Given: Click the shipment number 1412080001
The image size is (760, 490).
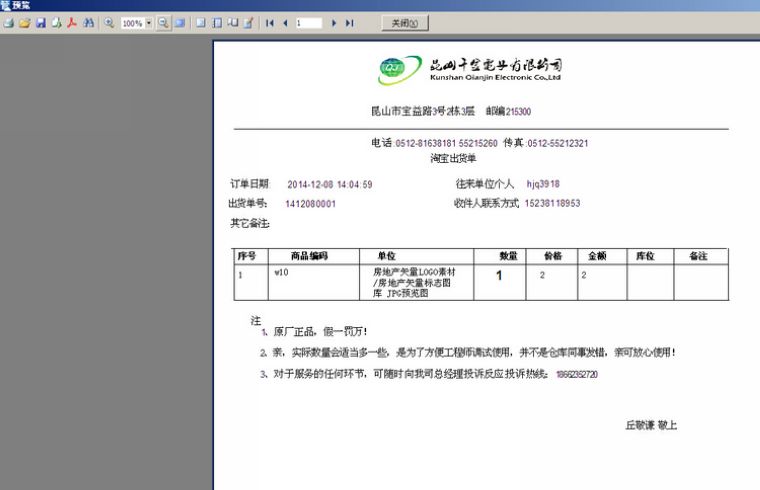Looking at the screenshot, I should [310, 204].
